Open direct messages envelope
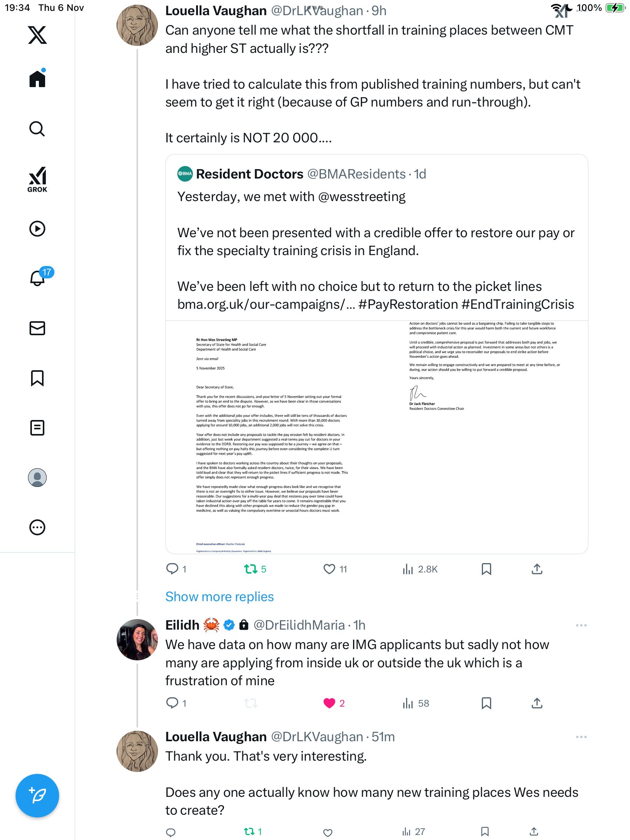 click(37, 328)
